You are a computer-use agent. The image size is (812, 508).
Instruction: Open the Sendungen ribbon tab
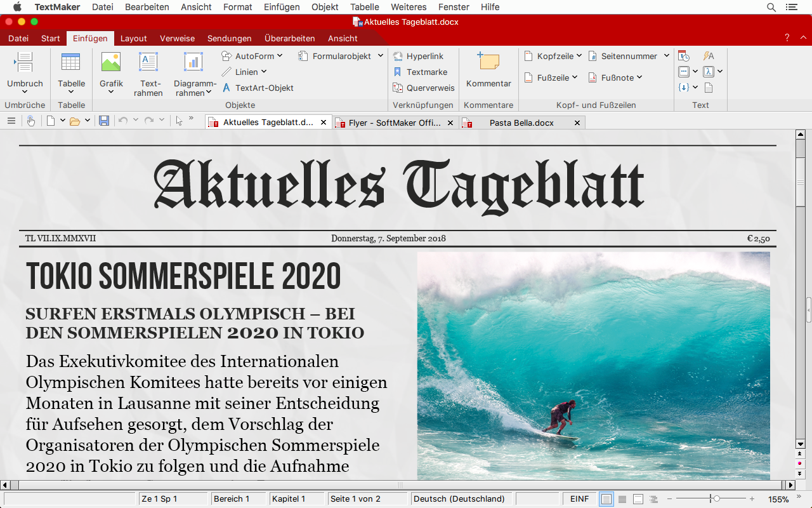coord(230,38)
